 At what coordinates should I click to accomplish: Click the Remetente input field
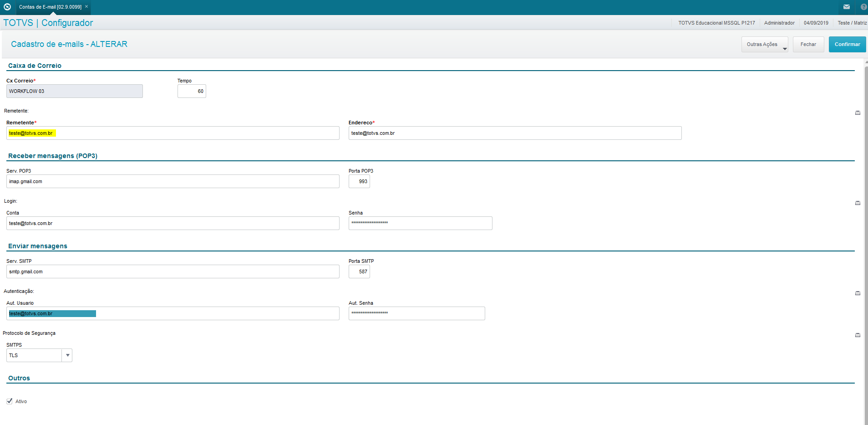click(x=173, y=133)
